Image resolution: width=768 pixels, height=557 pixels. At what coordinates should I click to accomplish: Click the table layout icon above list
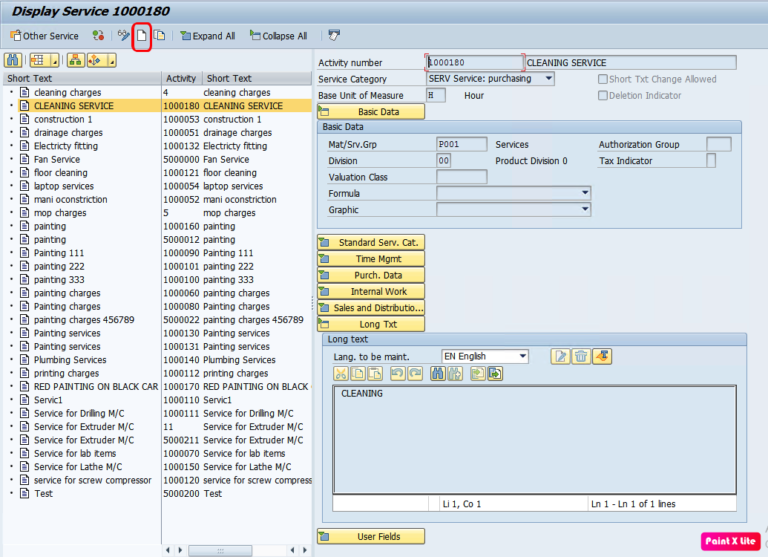pos(38,60)
